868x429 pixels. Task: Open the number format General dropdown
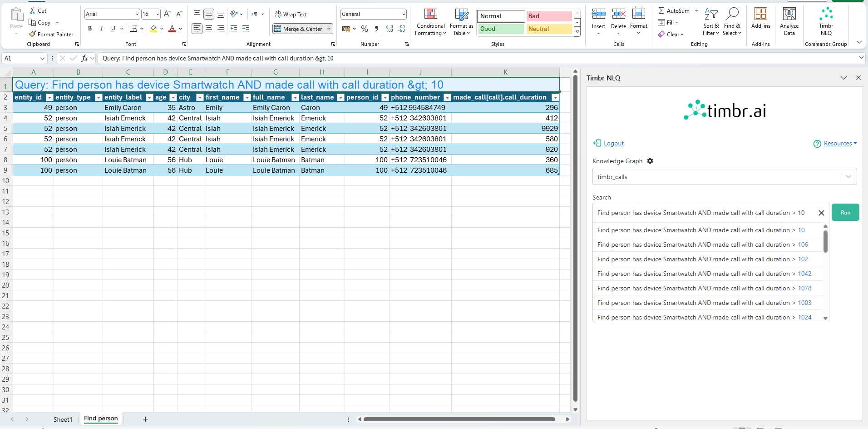403,14
